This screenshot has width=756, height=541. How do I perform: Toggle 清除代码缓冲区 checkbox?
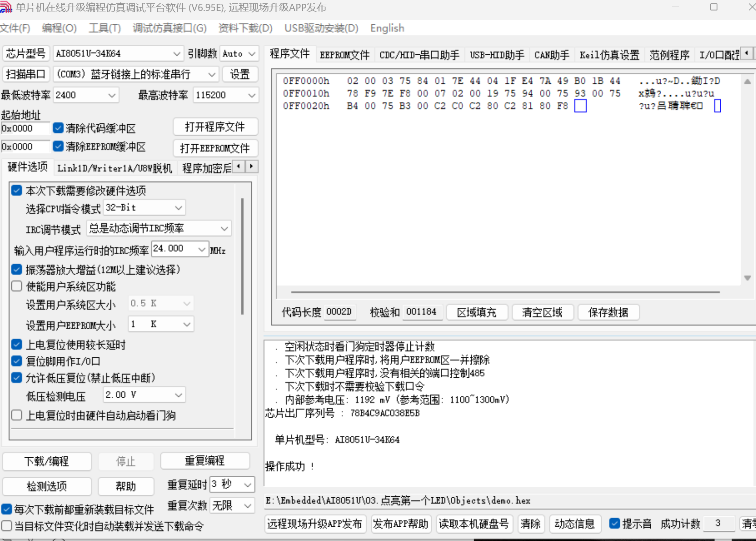[x=58, y=128]
